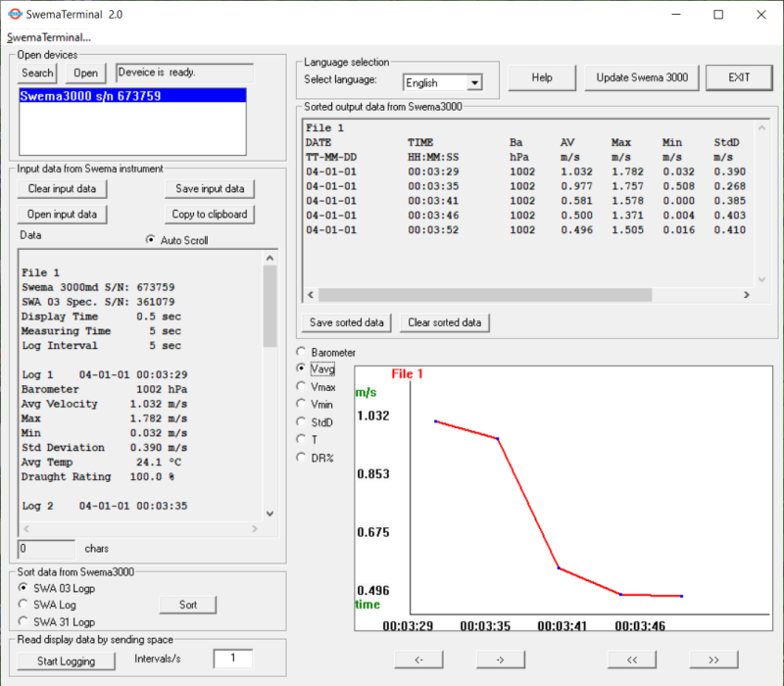Click the 00:03:41 x-axis label on graph

coord(562,626)
